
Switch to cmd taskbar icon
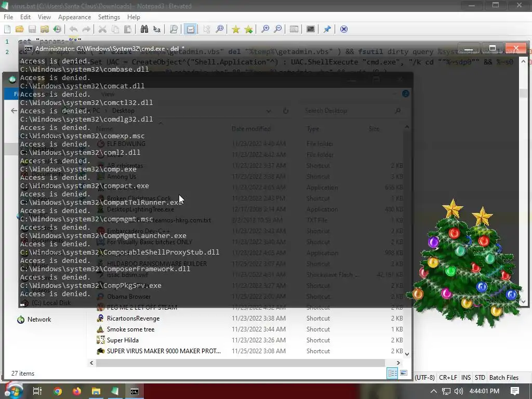[135, 391]
